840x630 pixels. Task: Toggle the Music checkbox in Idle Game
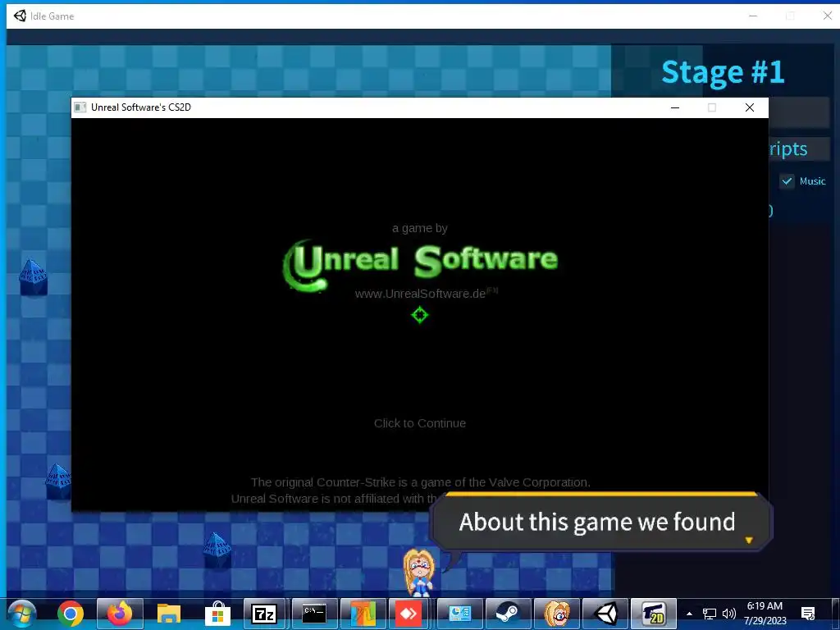point(787,181)
